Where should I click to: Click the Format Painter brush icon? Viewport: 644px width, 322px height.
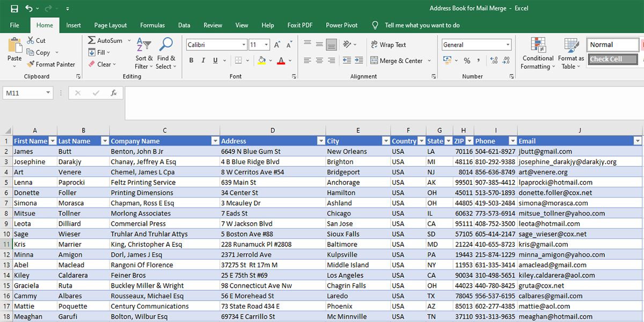[31, 64]
